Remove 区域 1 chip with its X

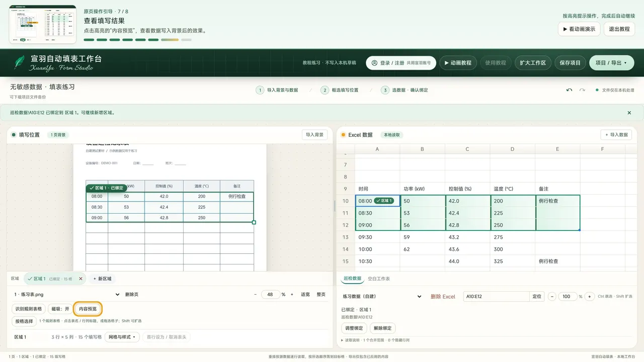click(x=80, y=279)
